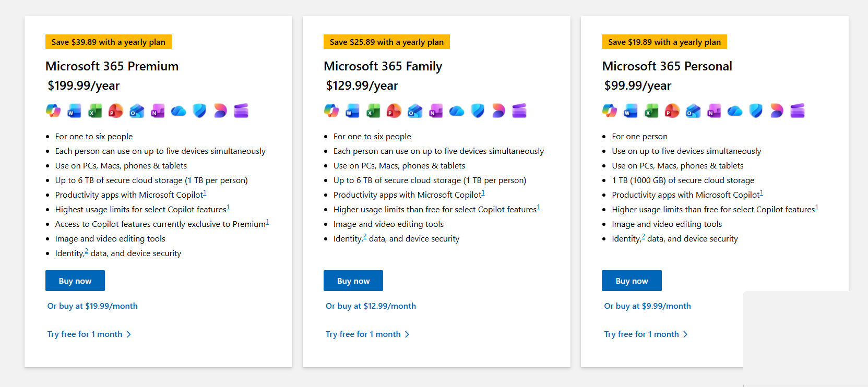Viewport: 868px width, 387px height.
Task: Buy Microsoft 365 Premium with Buy now
Action: pyautogui.click(x=75, y=281)
